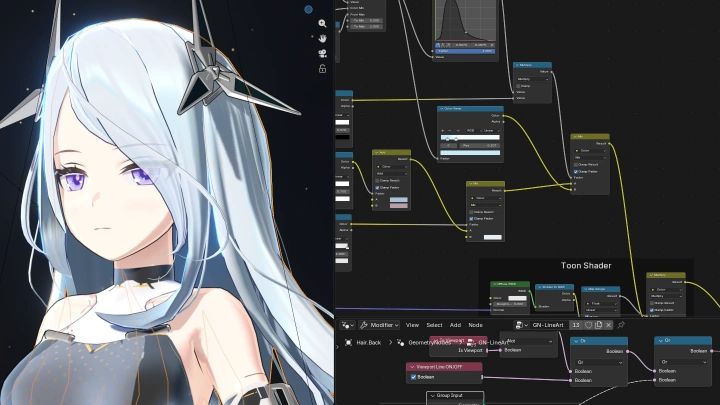Open the node group browse icon beside GN-LineArt

(x=521, y=325)
